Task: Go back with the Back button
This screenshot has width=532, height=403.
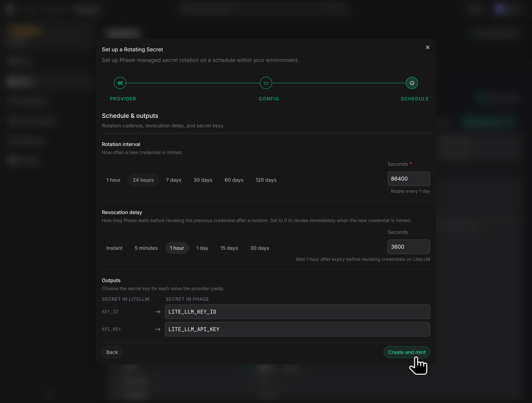Action: click(112, 352)
